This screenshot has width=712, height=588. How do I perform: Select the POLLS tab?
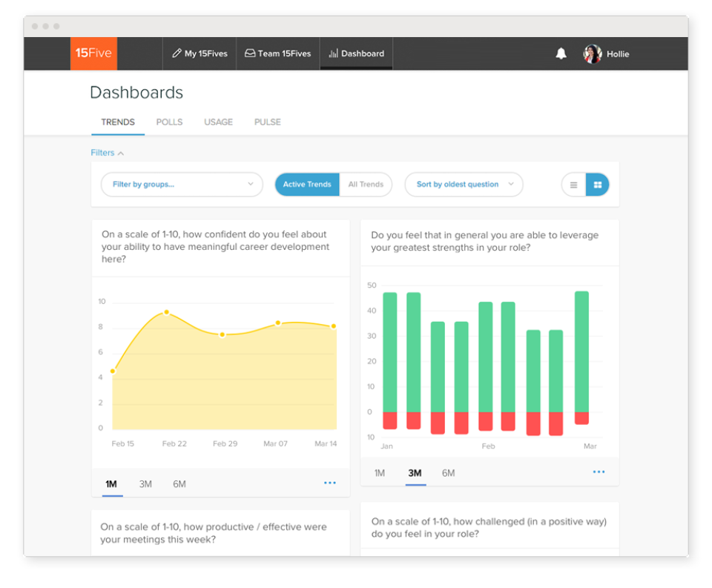pyautogui.click(x=169, y=122)
